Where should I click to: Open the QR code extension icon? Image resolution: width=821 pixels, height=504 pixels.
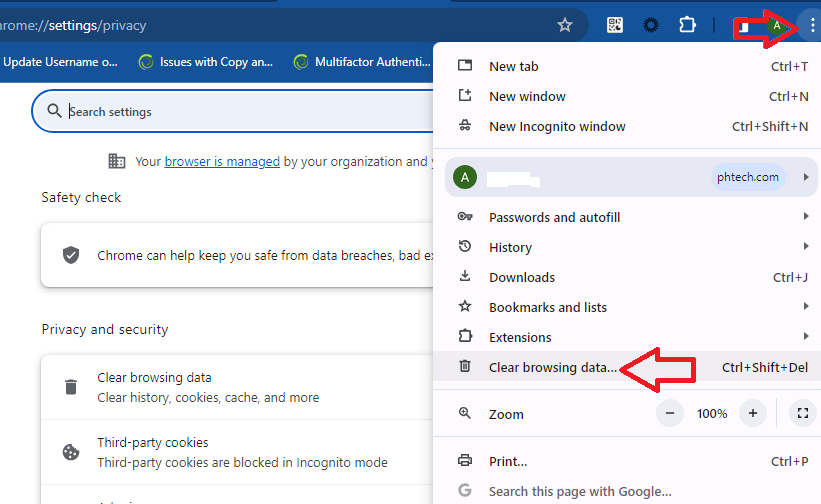click(615, 25)
